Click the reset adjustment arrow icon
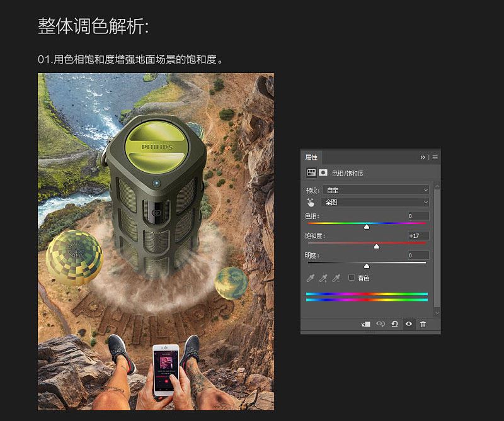Screen dimensions: 504x421 click(x=395, y=323)
